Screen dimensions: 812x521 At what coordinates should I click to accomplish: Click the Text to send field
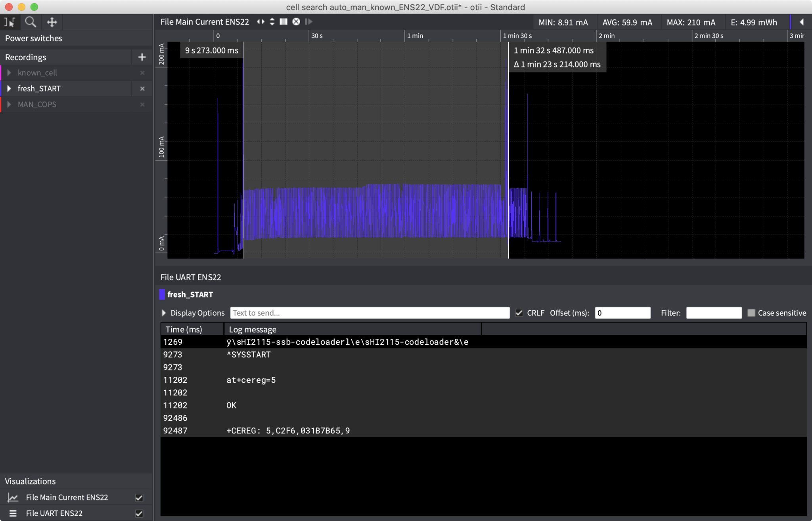click(370, 313)
